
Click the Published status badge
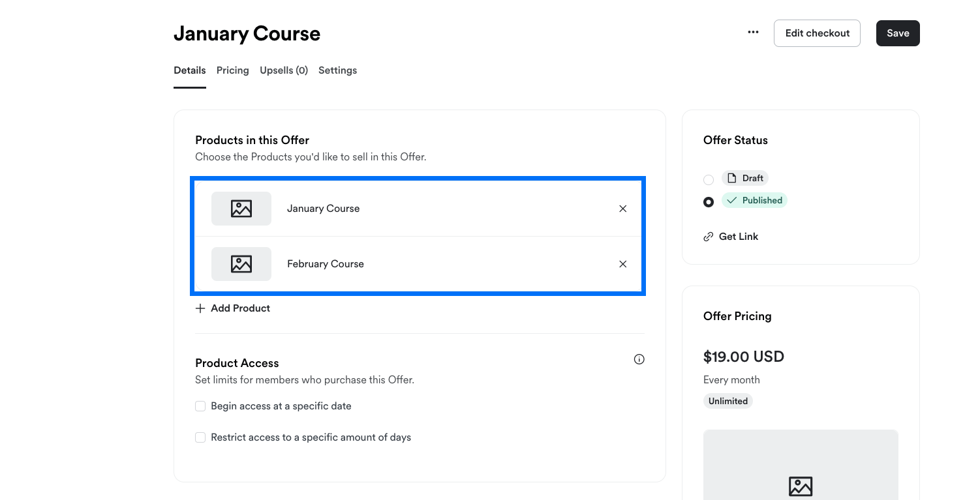coord(754,200)
